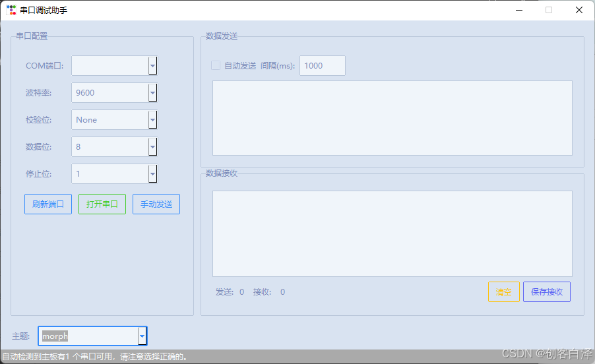Click the yellow 清空 button

504,292
